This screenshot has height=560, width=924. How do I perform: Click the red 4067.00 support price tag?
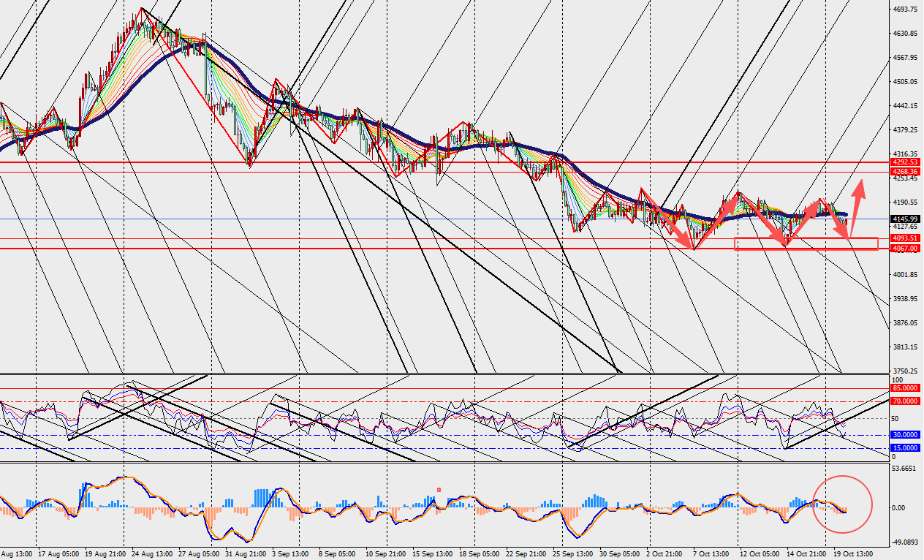tap(906, 249)
